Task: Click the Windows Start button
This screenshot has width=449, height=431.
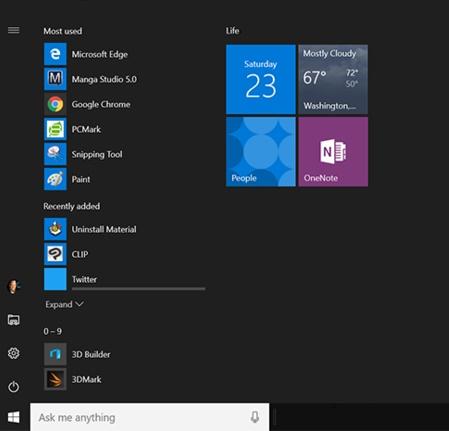Action: tap(14, 417)
